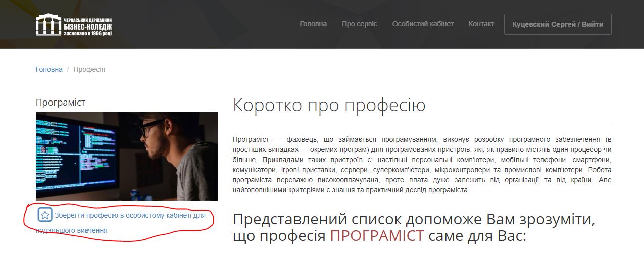Go to Особистий кабінет in the navigation
Screen dimensions: 644x253
(x=423, y=24)
